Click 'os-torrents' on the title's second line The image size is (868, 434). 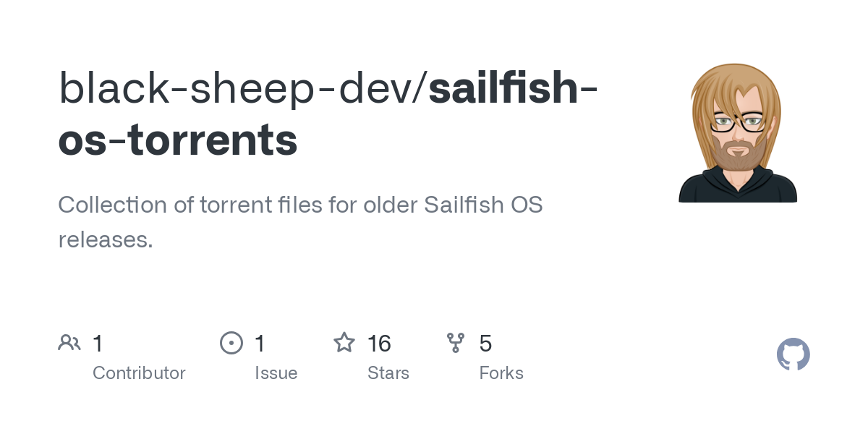(178, 140)
